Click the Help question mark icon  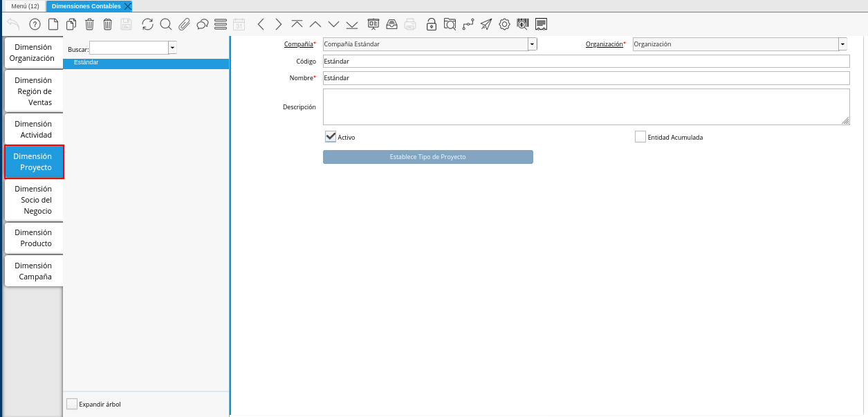[x=35, y=24]
